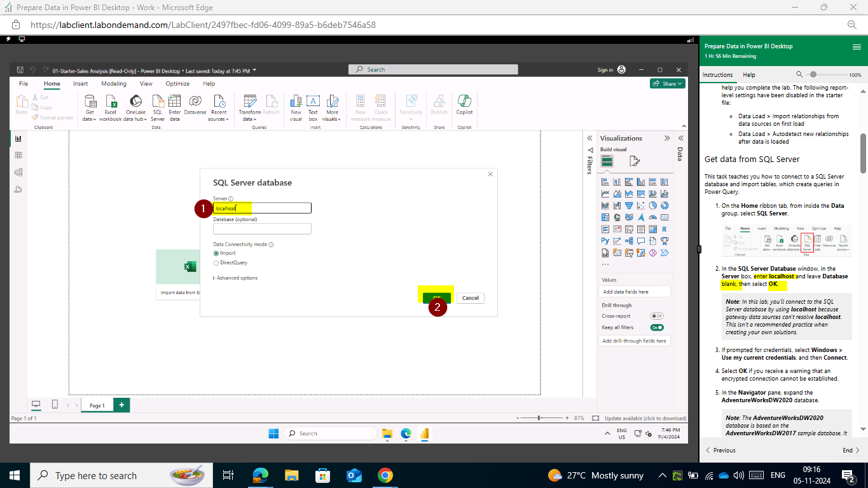Select the Format visual pane icon

[x=635, y=161]
